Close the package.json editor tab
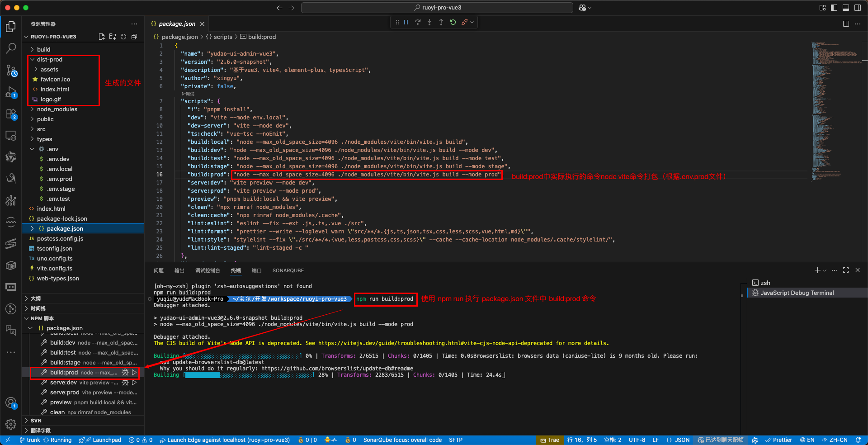868x445 pixels. tap(202, 24)
